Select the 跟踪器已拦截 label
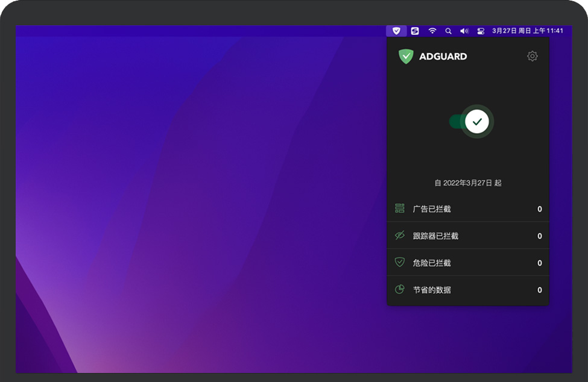This screenshot has height=382, width=588. [x=435, y=236]
